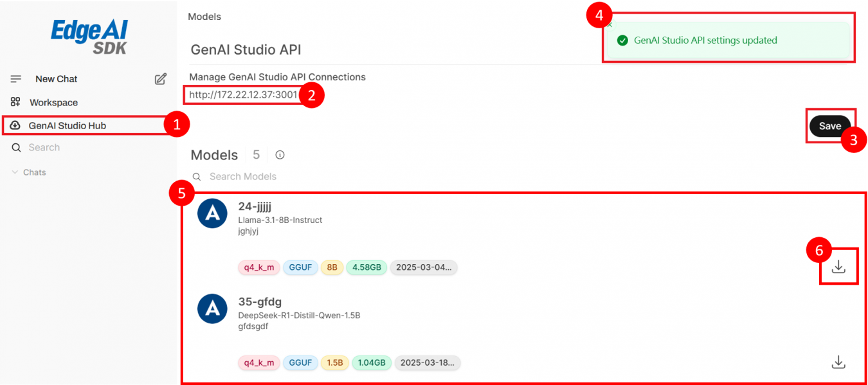Click the sidebar Search box
The height and width of the screenshot is (385, 868).
[44, 147]
